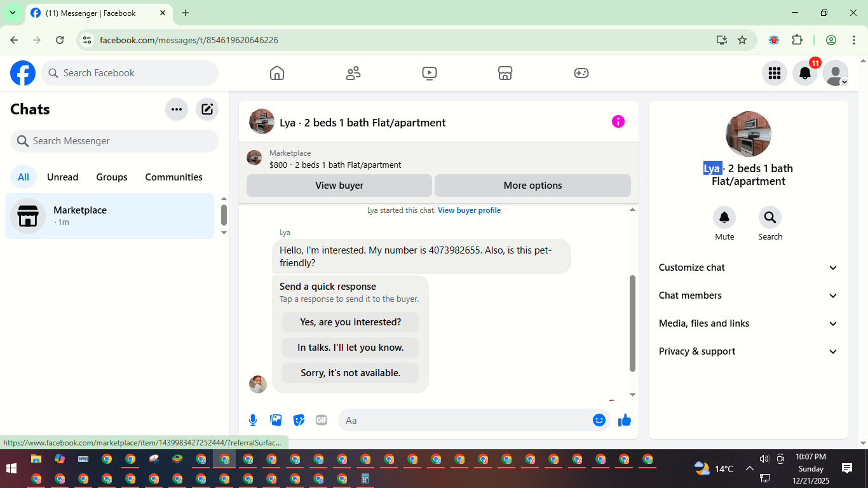The height and width of the screenshot is (488, 868).
Task: Open the Chrome extensions puzzle icon
Action: coord(797,40)
